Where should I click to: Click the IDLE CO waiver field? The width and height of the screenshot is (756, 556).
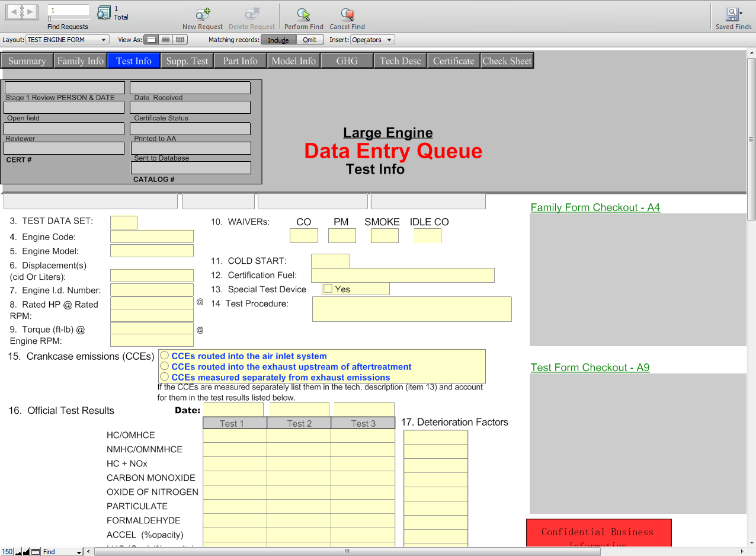[x=428, y=235]
